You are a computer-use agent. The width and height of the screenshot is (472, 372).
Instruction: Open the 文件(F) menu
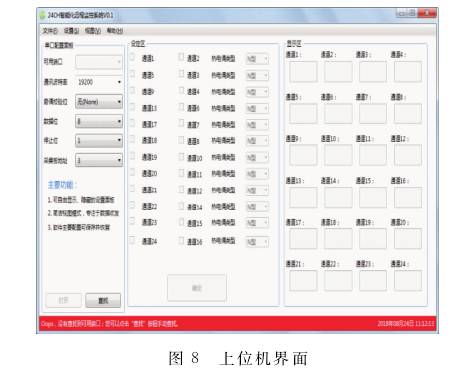50,31
